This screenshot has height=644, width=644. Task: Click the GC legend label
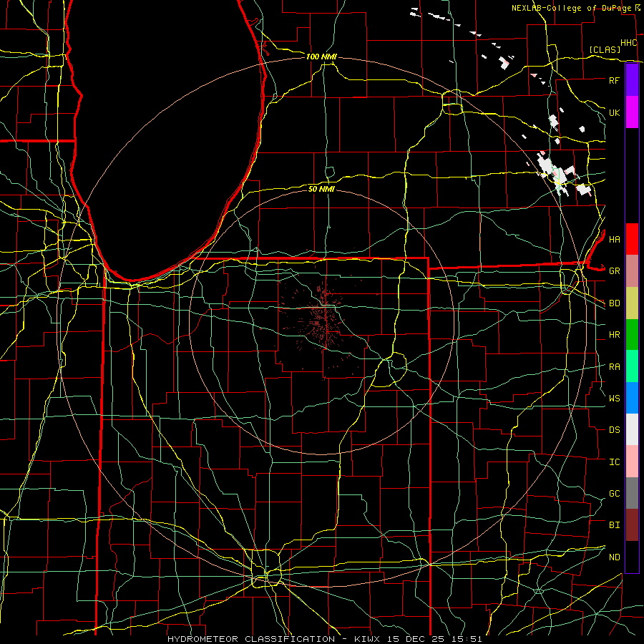614,493
